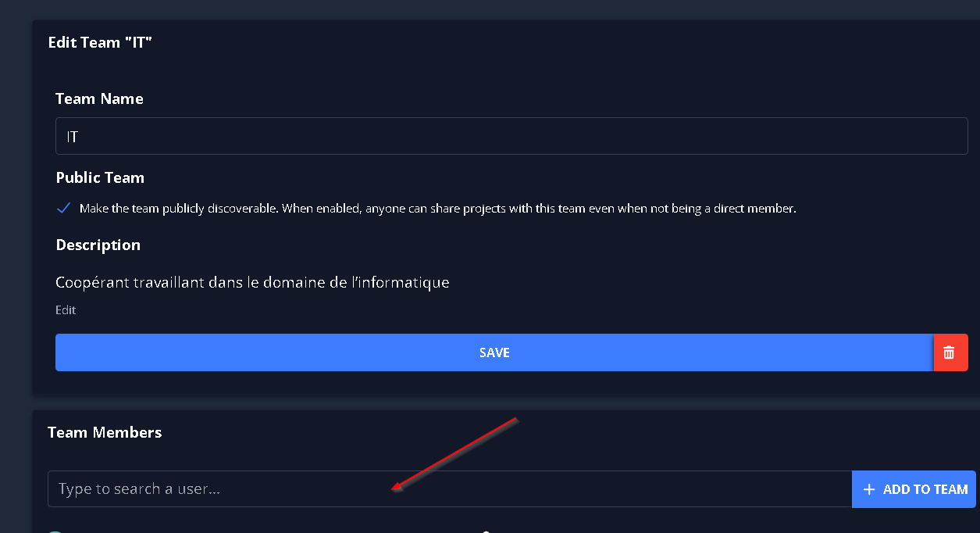Select the 'Coopérant travaillant' description text
The height and width of the screenshot is (533, 980).
(x=252, y=282)
